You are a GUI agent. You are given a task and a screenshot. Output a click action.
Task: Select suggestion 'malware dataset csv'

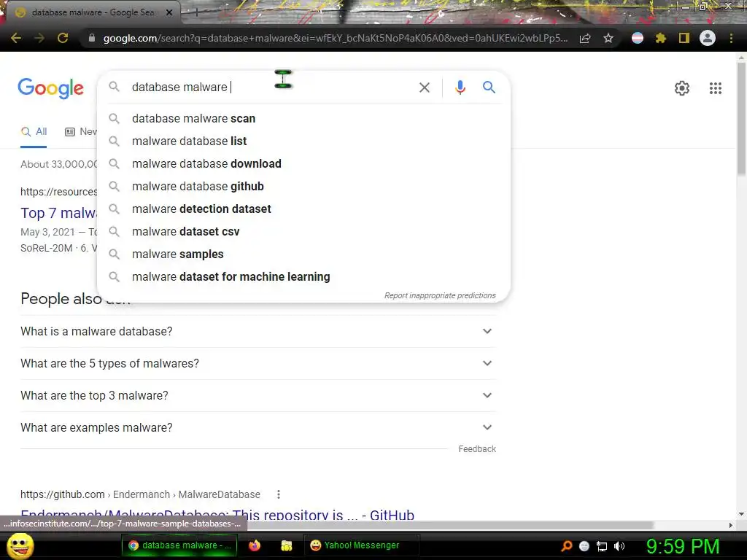click(303, 231)
